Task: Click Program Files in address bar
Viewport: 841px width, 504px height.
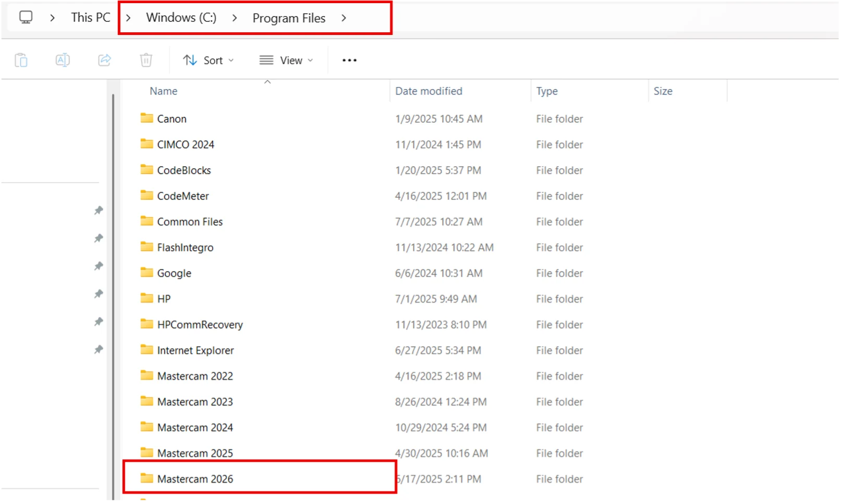Action: (x=289, y=18)
